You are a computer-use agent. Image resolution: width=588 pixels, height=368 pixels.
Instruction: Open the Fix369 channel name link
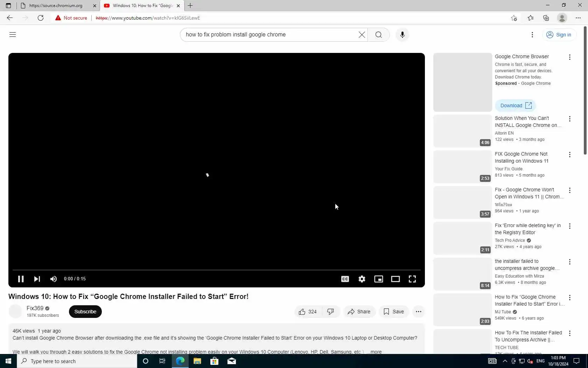pos(35,308)
